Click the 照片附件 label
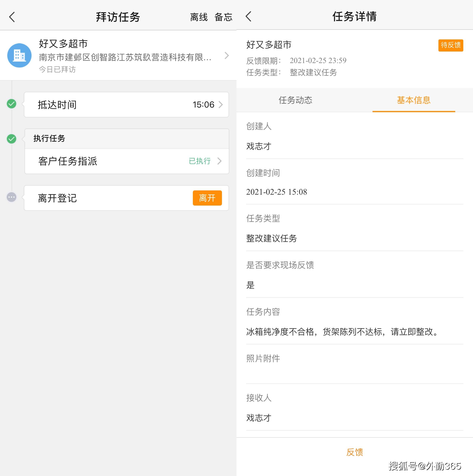Viewport: 473px width, 476px height. (x=263, y=359)
